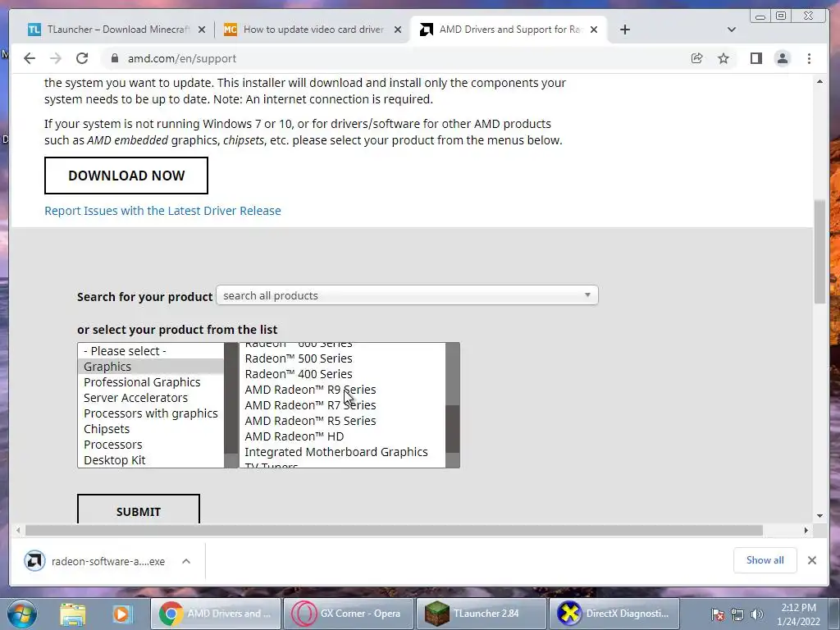840x630 pixels.
Task: Click the DOWNLOAD NOW button
Action: point(126,176)
